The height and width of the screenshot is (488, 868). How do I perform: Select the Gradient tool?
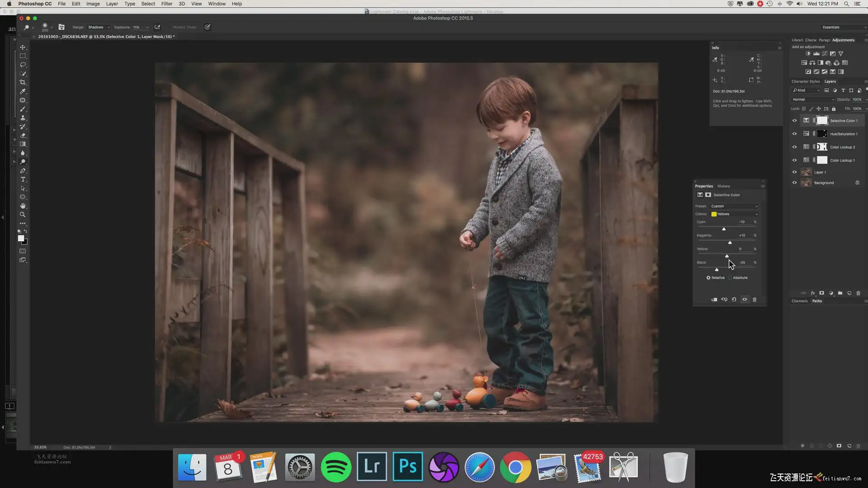click(23, 144)
